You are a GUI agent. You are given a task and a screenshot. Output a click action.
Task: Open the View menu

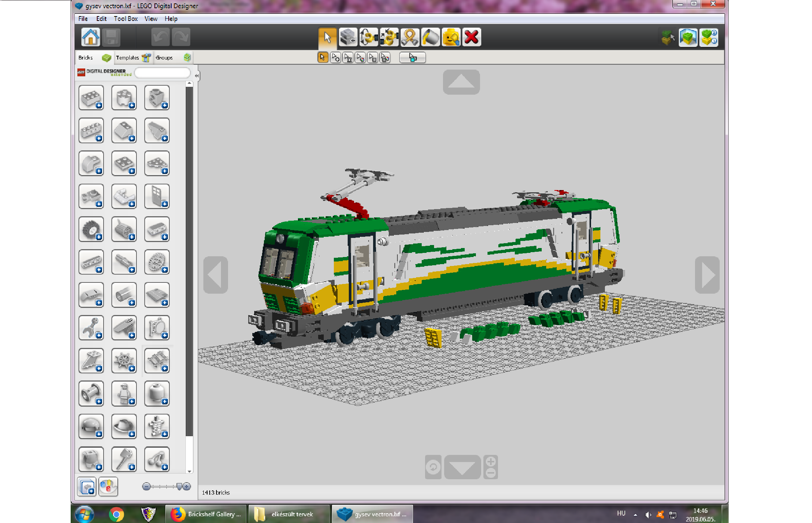tap(151, 19)
